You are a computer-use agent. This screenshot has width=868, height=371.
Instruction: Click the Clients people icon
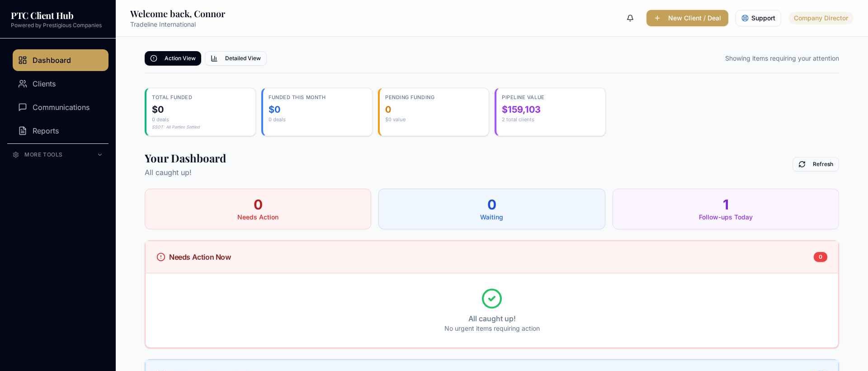tap(23, 84)
